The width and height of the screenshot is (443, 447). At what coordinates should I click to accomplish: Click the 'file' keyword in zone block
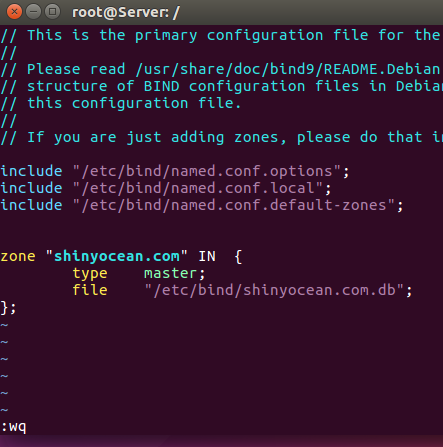click(90, 290)
